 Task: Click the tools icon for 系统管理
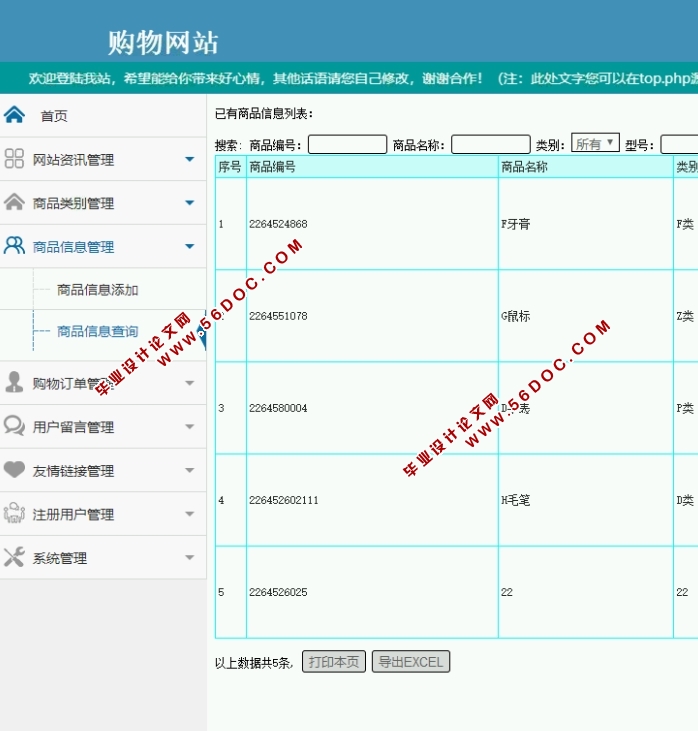point(14,557)
